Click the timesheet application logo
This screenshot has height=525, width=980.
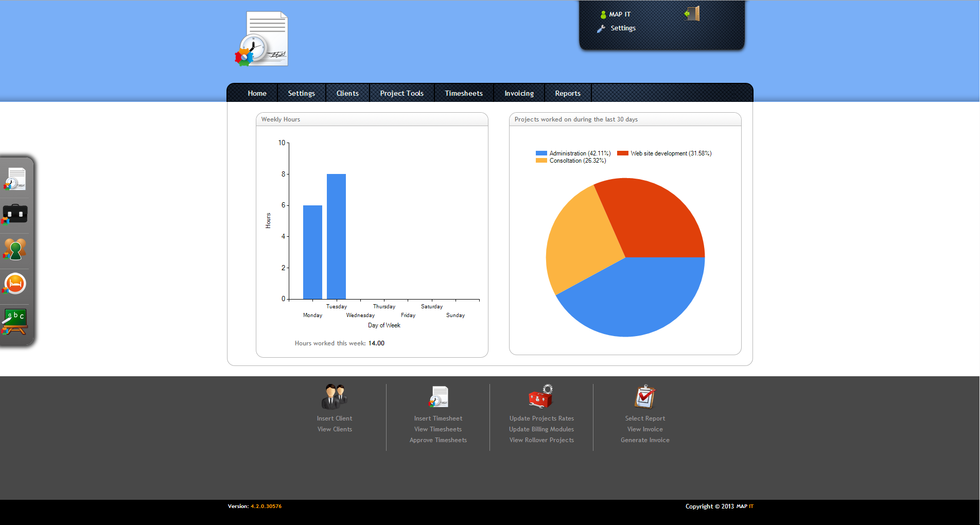(261, 39)
